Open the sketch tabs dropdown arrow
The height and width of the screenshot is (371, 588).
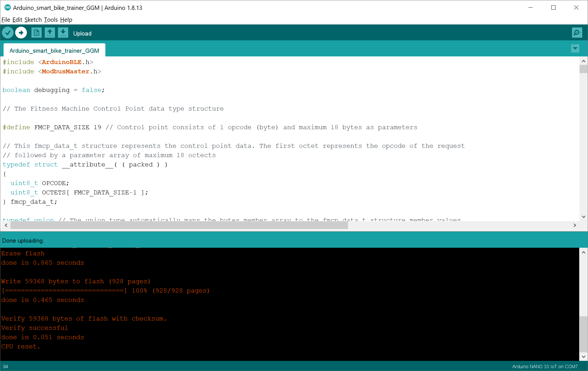(575, 48)
